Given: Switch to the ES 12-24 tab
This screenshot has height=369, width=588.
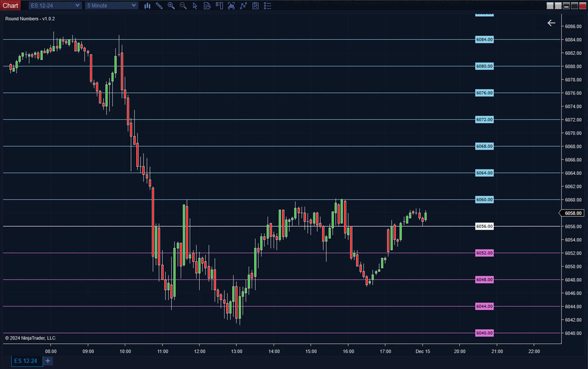Looking at the screenshot, I should [26, 361].
